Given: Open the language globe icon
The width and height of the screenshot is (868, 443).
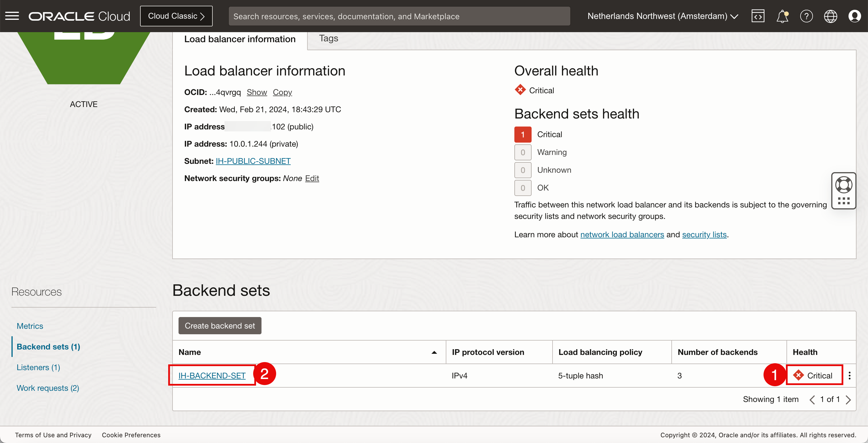Looking at the screenshot, I should pyautogui.click(x=830, y=16).
